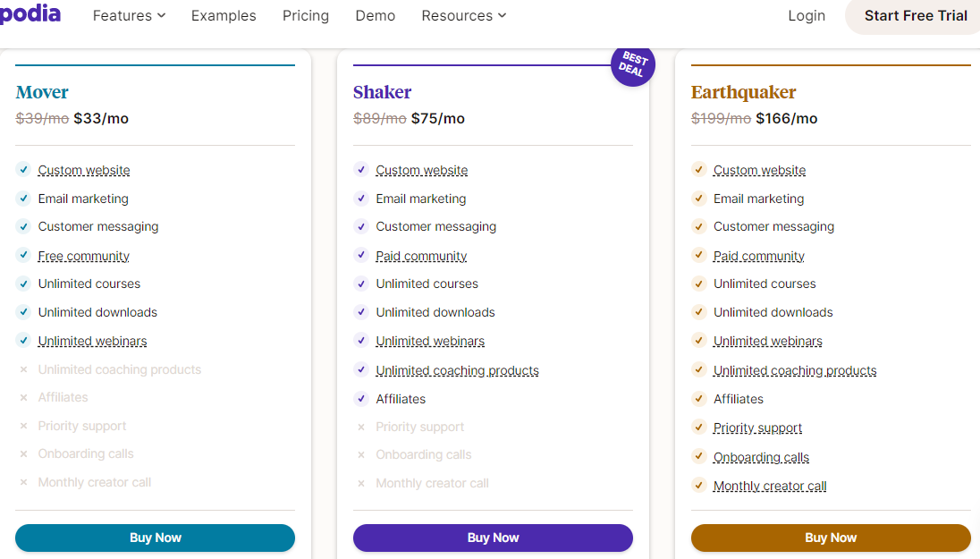Screen dimensions: 980x559
Task: Click checkmark beside Mover Unlimited downloads
Action: 23,311
